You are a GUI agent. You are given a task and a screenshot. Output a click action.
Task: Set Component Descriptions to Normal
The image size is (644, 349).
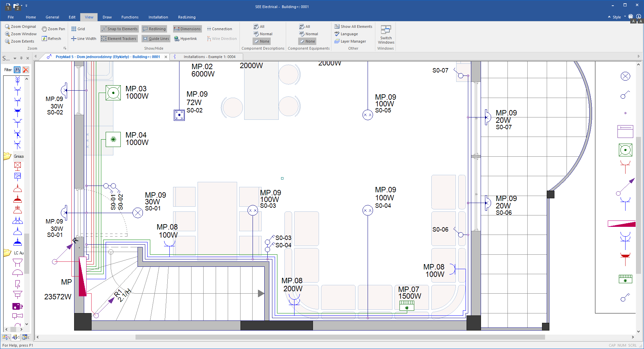point(263,34)
